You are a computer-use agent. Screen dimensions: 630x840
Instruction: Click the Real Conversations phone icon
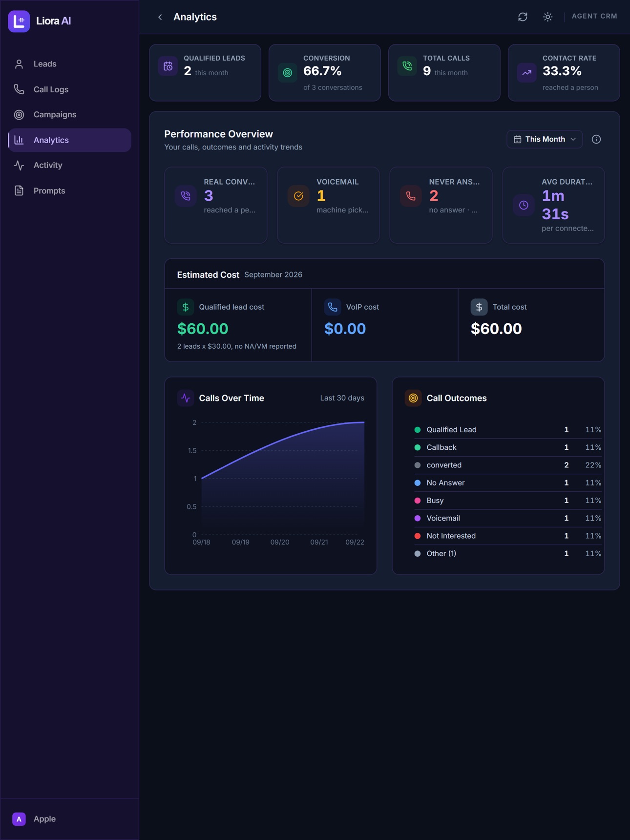click(186, 196)
